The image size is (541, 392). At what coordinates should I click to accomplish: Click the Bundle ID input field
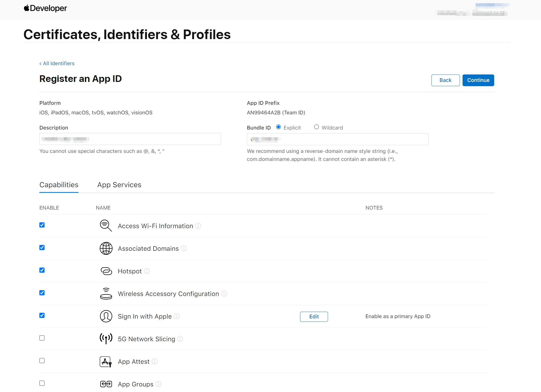click(x=338, y=139)
